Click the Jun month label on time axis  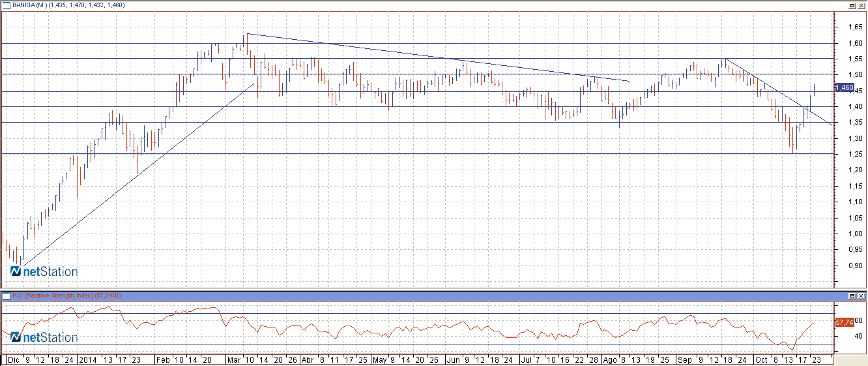(x=454, y=359)
